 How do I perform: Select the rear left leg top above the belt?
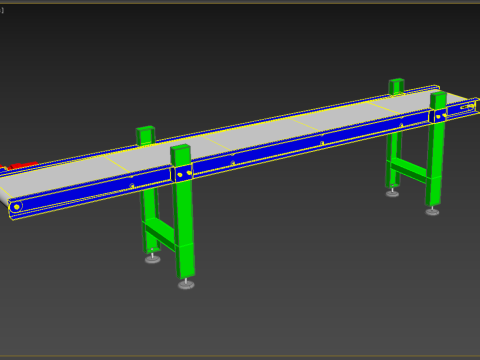click(x=145, y=136)
